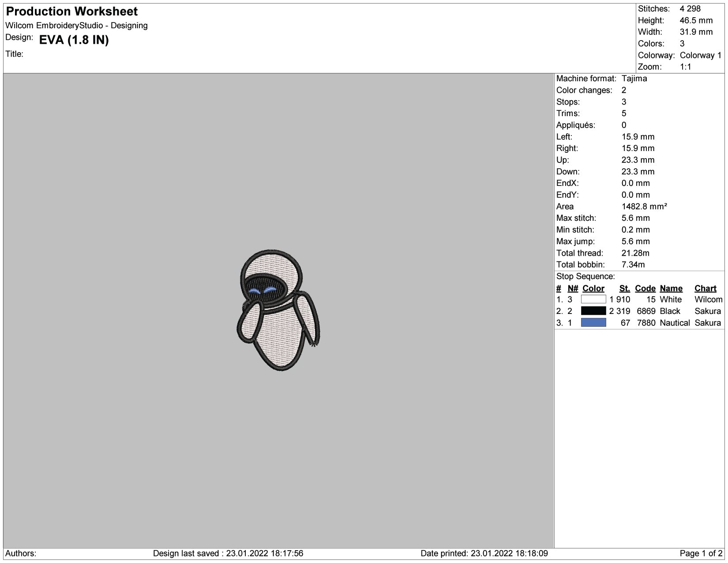Viewport: 728px width, 563px height.
Task: Click the 'EndY:' label
Action: 567,195
